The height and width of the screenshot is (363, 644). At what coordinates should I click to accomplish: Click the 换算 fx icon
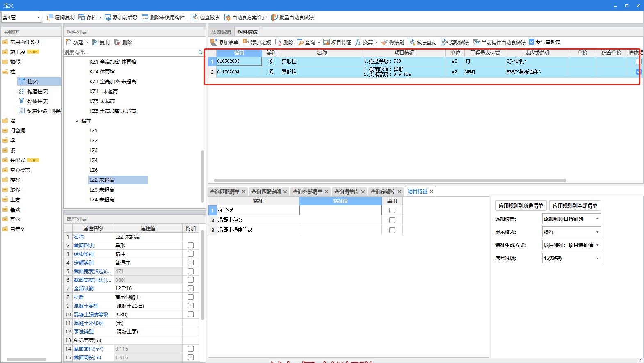click(358, 42)
